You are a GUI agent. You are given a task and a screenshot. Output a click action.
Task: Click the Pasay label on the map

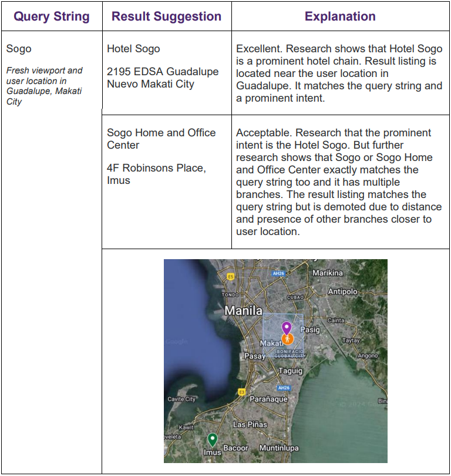tap(255, 356)
